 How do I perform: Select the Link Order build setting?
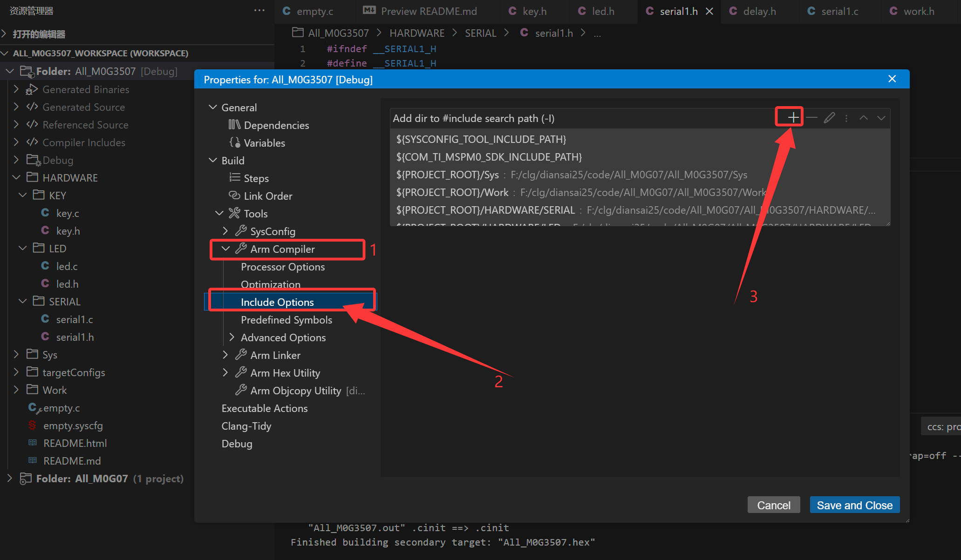268,196
